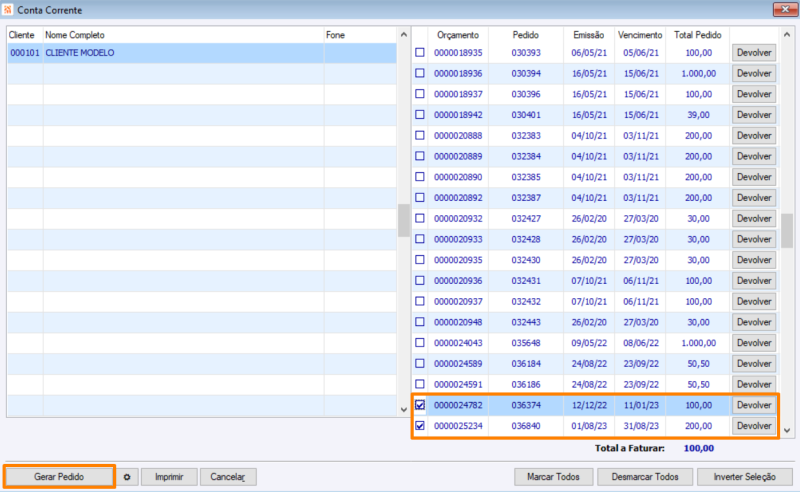Open the gear settings icon beside Gerar Pedido
The width and height of the screenshot is (800, 492).
[127, 477]
